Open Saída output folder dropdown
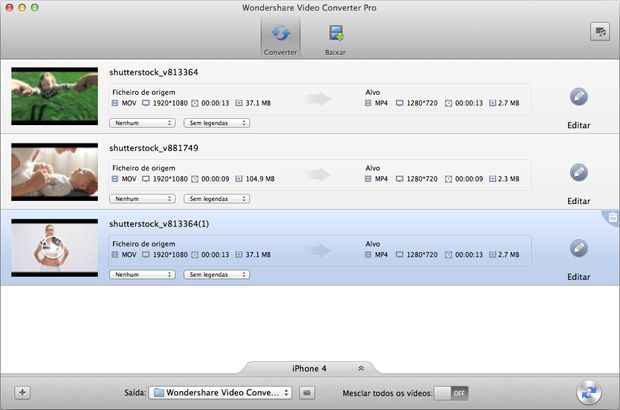This screenshot has width=620, height=410. pos(220,393)
